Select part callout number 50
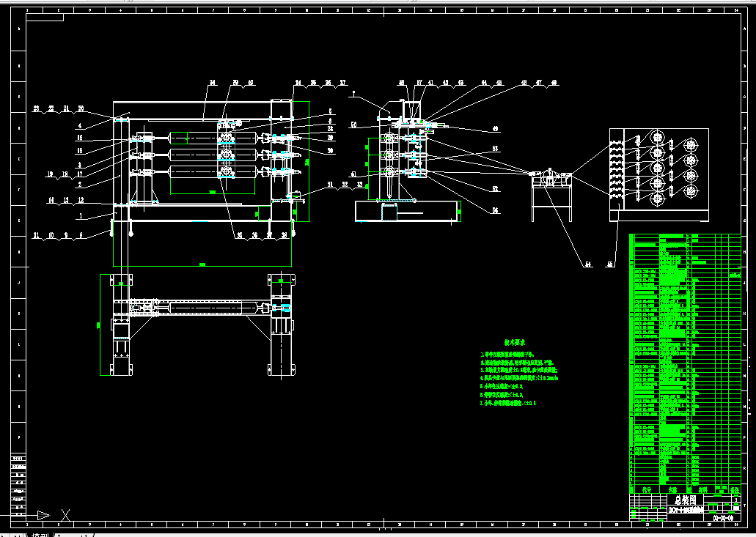 (x=354, y=125)
